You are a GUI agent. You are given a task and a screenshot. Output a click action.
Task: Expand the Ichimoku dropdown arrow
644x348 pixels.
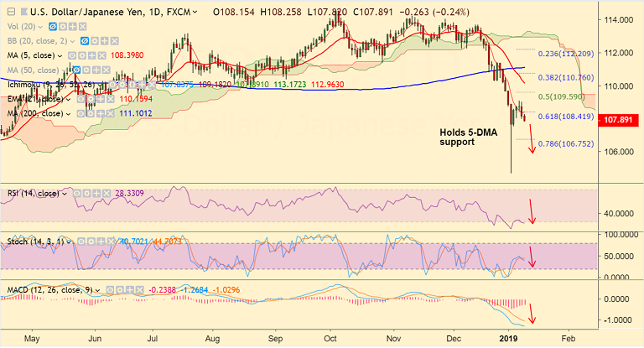click(x=101, y=85)
